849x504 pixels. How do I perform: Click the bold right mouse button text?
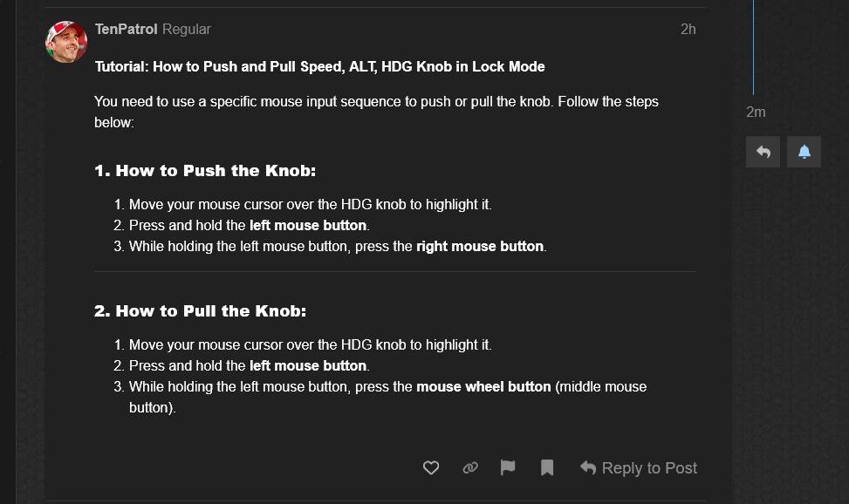(480, 246)
